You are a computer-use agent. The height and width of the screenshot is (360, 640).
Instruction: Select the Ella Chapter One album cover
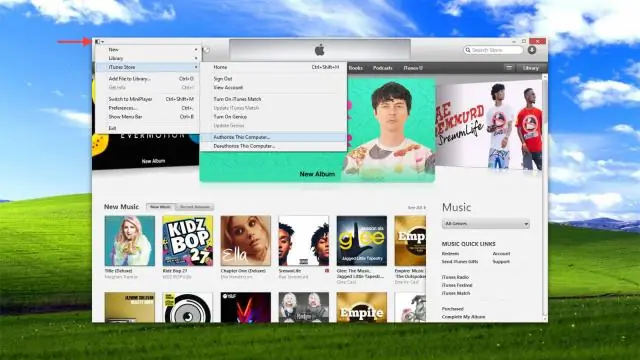click(x=245, y=241)
